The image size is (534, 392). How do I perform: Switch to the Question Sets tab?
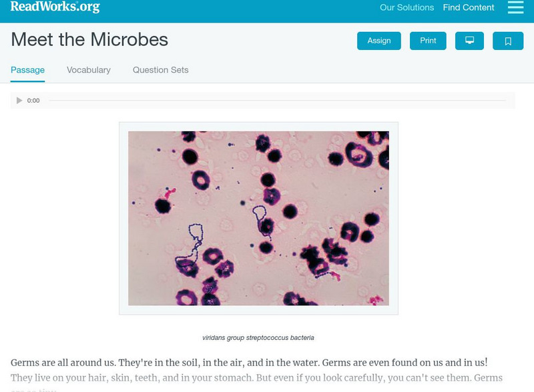160,70
